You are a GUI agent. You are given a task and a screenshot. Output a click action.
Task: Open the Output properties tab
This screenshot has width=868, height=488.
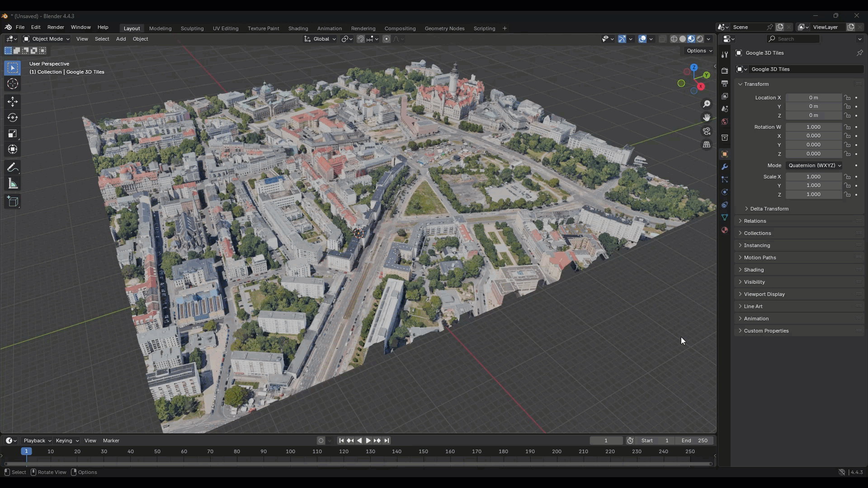tap(725, 84)
